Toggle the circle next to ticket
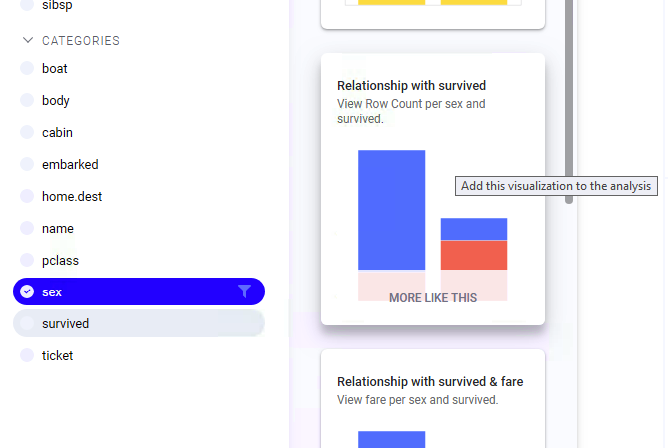The height and width of the screenshot is (448, 668). pyautogui.click(x=27, y=355)
